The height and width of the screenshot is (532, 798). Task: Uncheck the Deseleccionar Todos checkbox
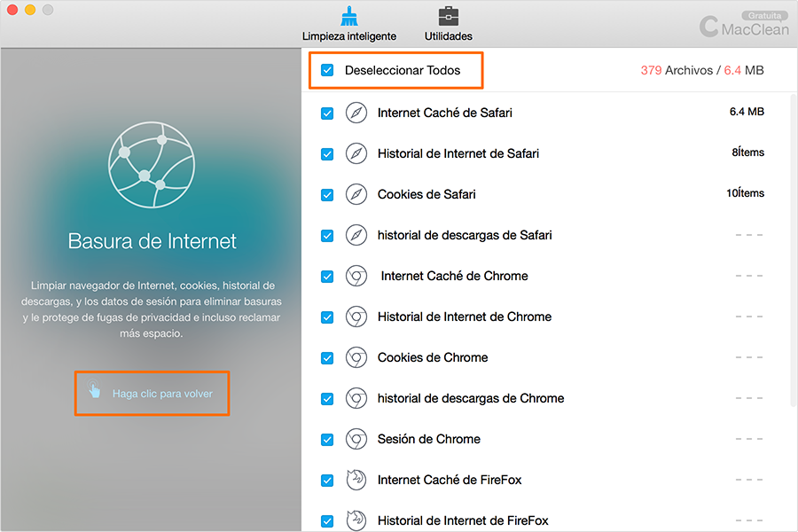click(x=327, y=70)
